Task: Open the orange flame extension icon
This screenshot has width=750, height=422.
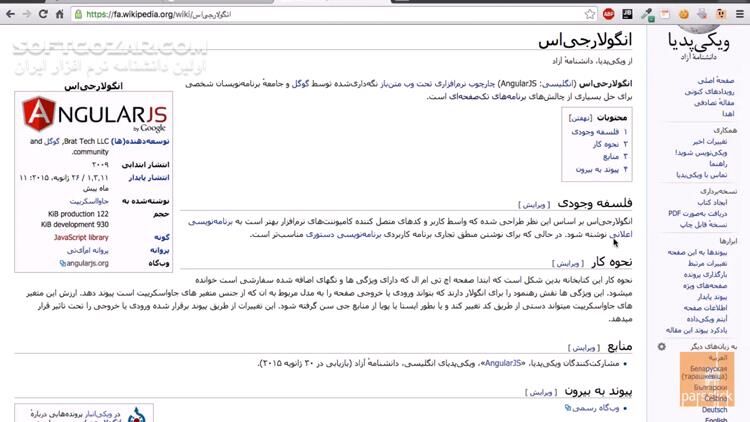Action: click(x=684, y=14)
